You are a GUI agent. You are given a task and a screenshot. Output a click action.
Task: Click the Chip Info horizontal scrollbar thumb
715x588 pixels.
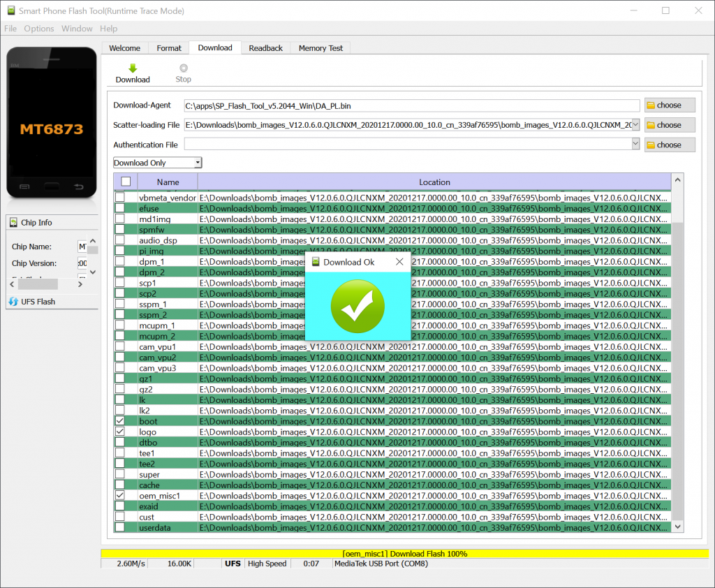[x=38, y=284]
